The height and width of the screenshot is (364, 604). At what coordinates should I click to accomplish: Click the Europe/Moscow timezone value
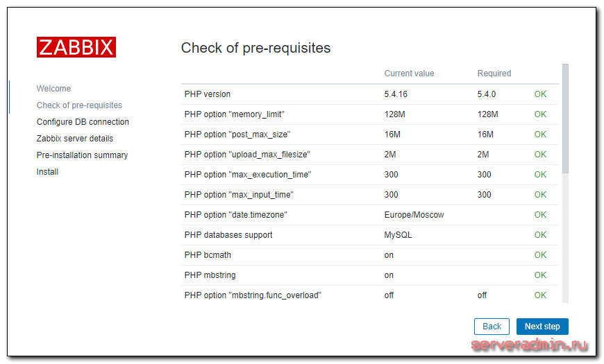414,215
